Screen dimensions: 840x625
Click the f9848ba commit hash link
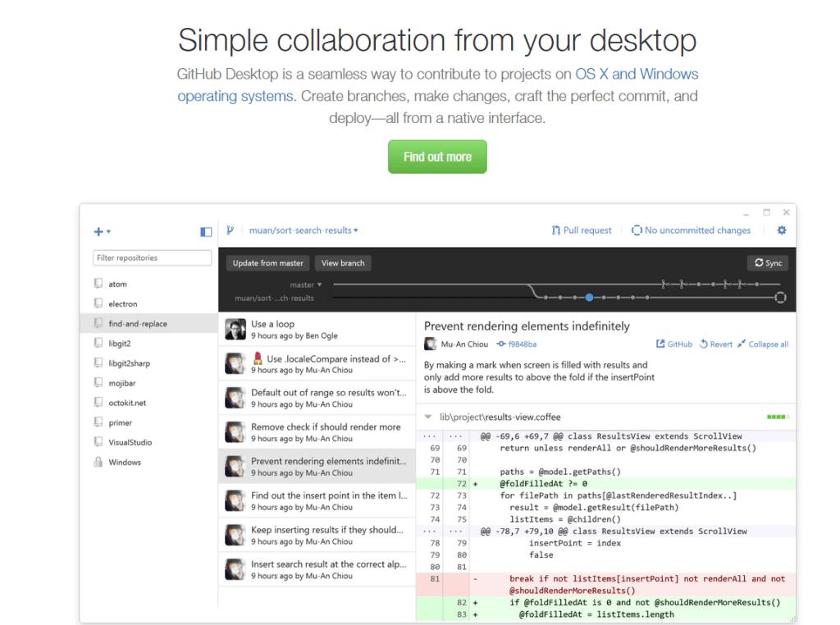[x=517, y=344]
